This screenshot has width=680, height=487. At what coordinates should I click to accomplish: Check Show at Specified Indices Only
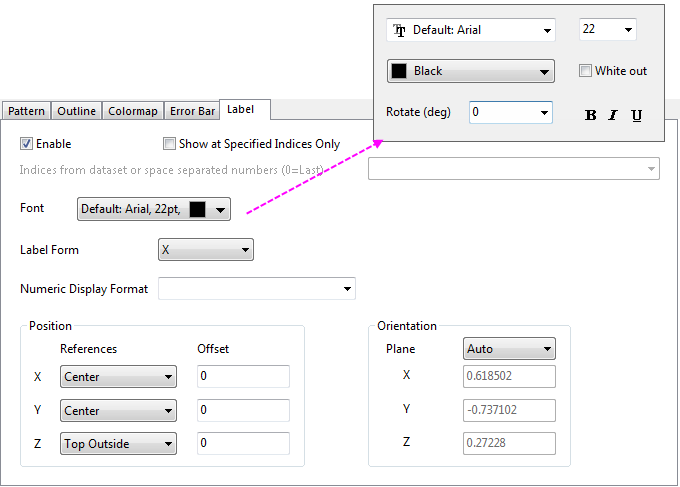coord(169,144)
